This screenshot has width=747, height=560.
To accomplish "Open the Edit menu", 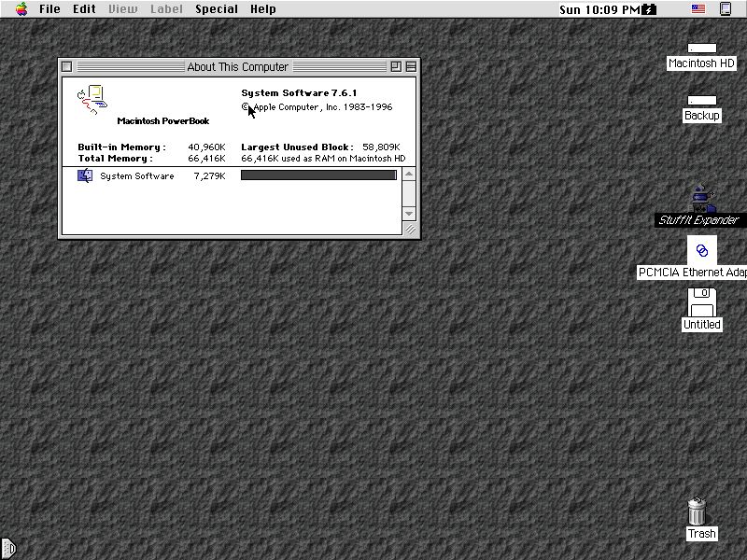I will pos(84,9).
